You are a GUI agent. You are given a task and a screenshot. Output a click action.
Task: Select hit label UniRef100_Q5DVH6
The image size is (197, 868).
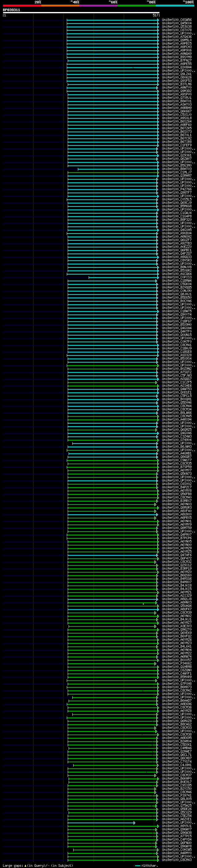(x=177, y=403)
